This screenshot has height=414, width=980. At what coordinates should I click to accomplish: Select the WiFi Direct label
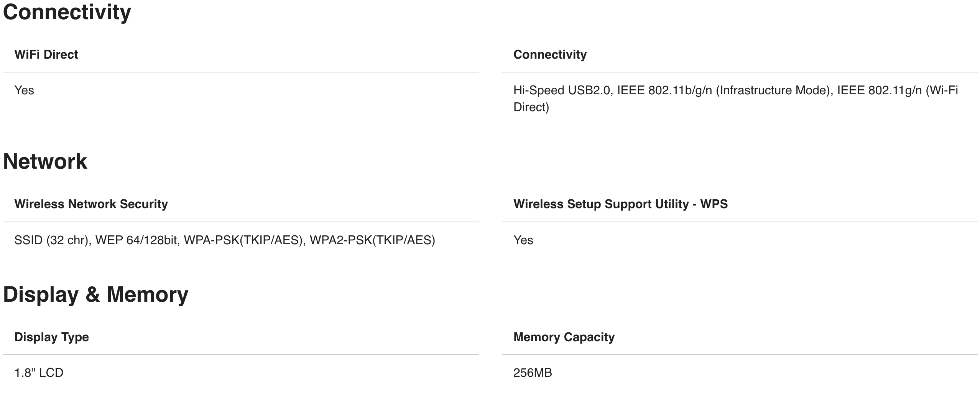click(x=46, y=54)
